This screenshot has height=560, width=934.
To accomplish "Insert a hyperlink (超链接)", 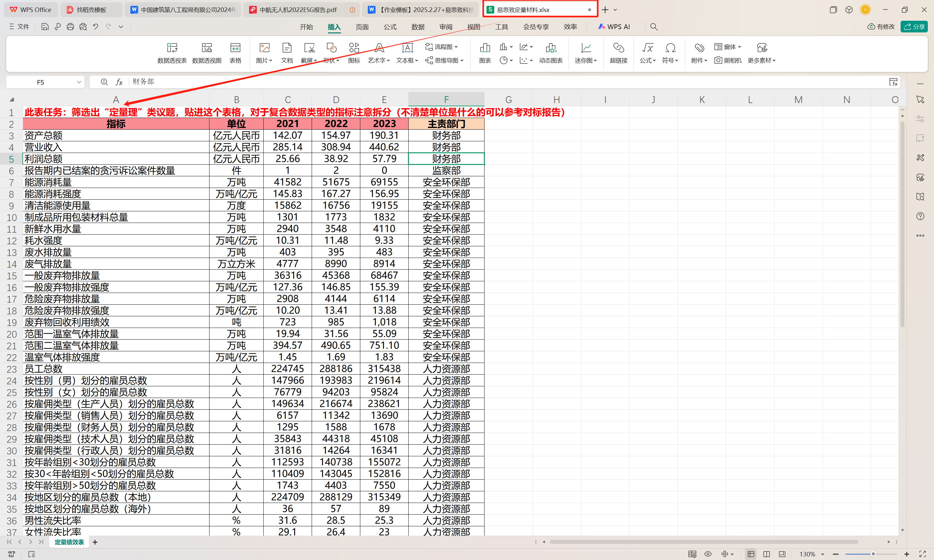I will [x=618, y=53].
